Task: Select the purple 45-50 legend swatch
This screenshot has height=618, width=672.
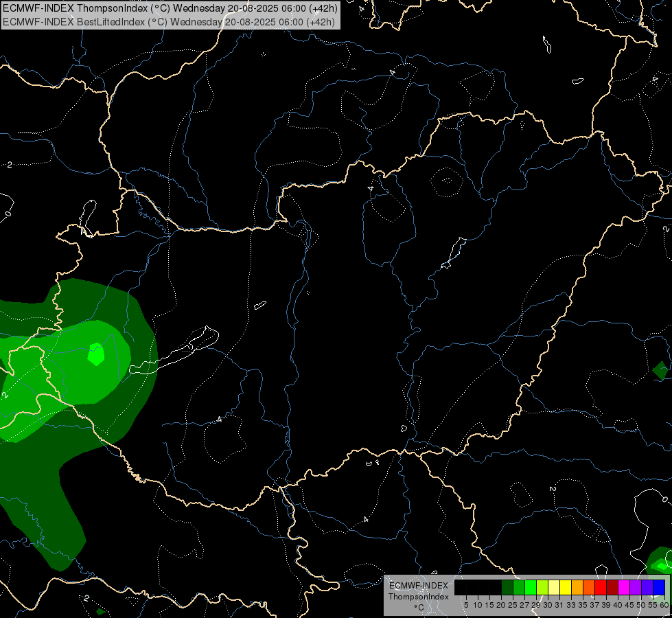Action: pos(636,587)
